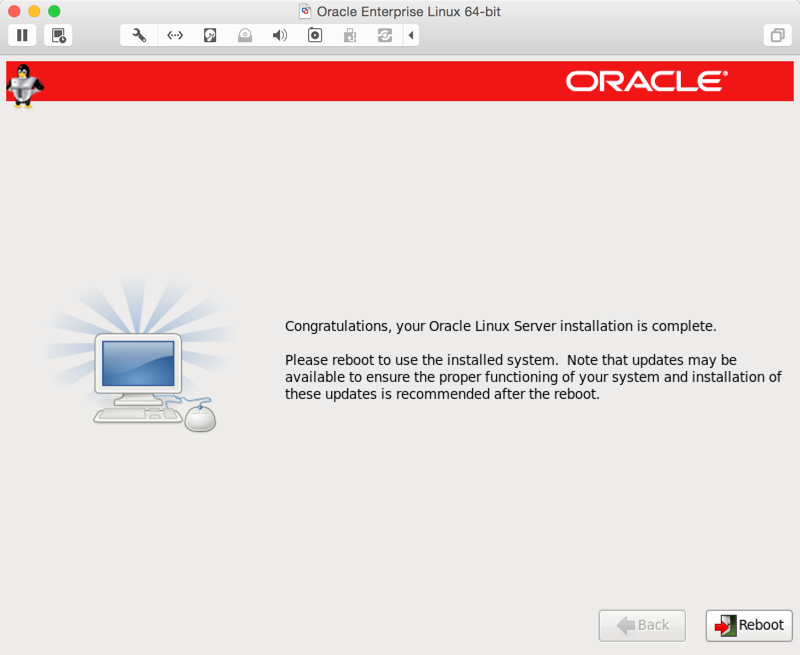This screenshot has width=800, height=655.
Task: Collapse the device toolbar arrow
Action: pos(411,35)
